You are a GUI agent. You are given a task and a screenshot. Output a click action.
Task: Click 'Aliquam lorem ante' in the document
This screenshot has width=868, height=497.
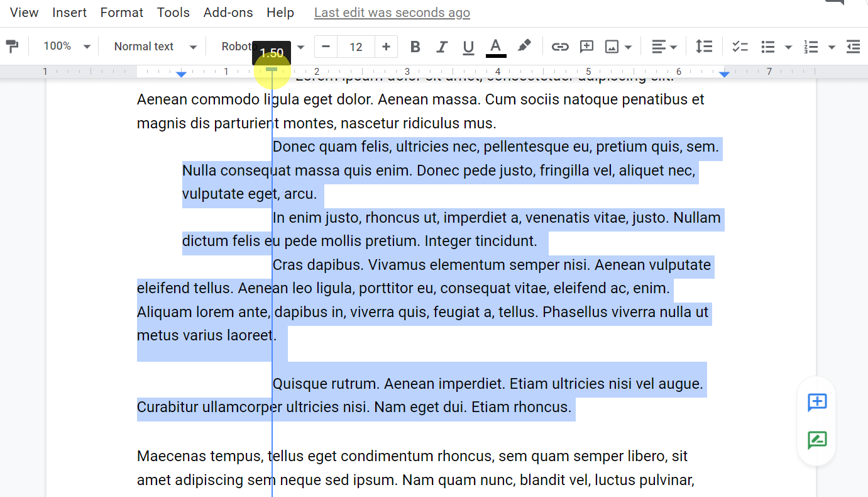point(204,312)
